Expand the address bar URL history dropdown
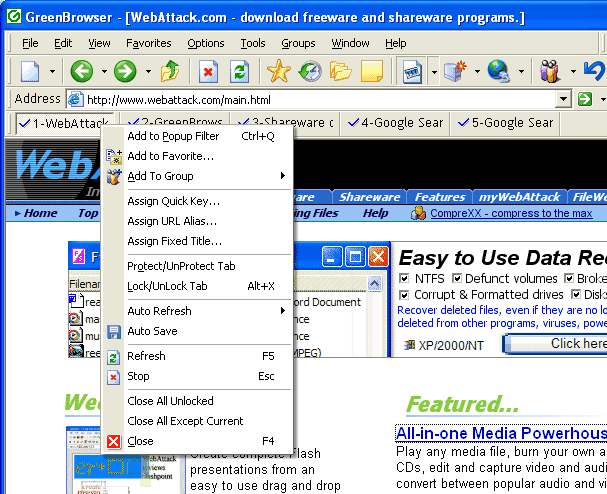This screenshot has width=607, height=494. tap(563, 99)
